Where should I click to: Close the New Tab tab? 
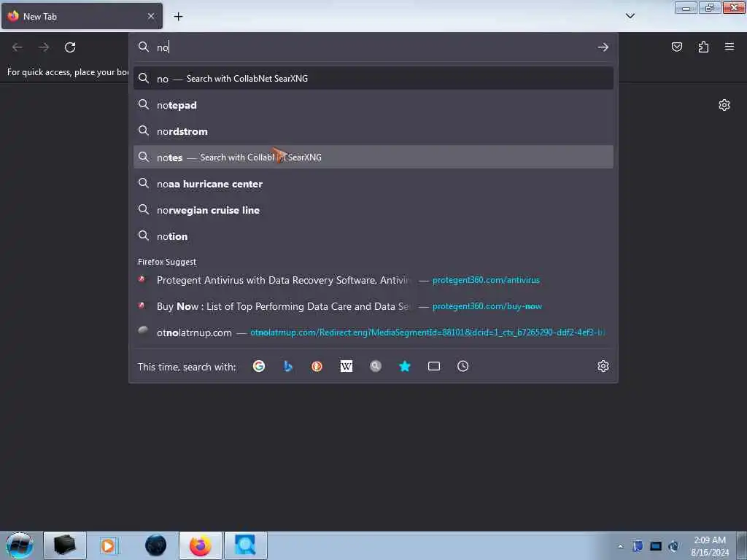click(151, 16)
